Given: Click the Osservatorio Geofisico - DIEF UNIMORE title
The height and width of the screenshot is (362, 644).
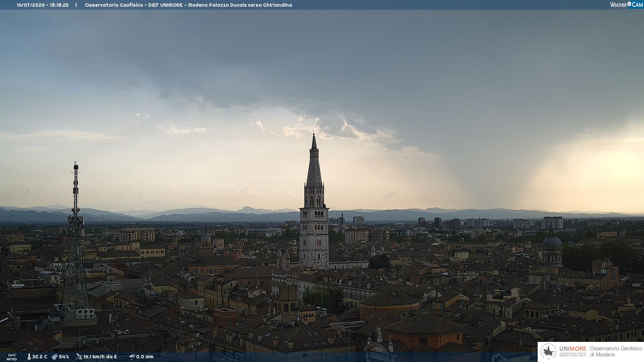Looking at the screenshot, I should 134,5.
